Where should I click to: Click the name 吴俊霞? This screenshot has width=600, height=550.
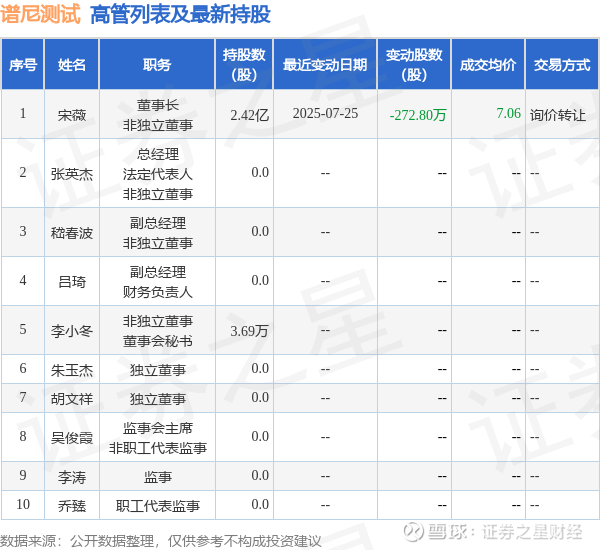(x=72, y=438)
